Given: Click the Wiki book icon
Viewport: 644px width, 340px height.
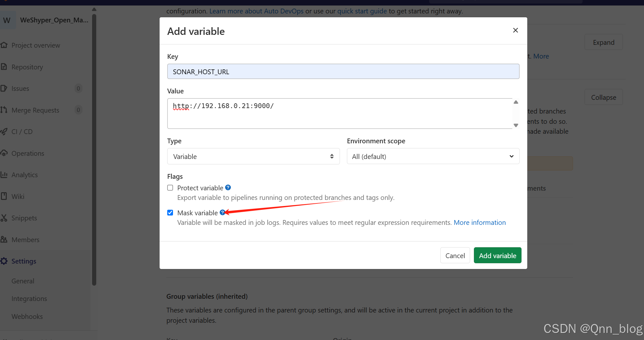Looking at the screenshot, I should [x=4, y=196].
